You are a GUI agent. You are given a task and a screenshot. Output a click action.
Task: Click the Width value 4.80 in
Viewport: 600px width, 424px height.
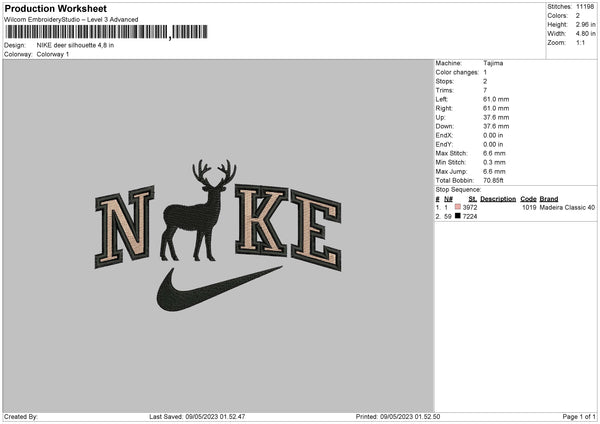(x=585, y=34)
